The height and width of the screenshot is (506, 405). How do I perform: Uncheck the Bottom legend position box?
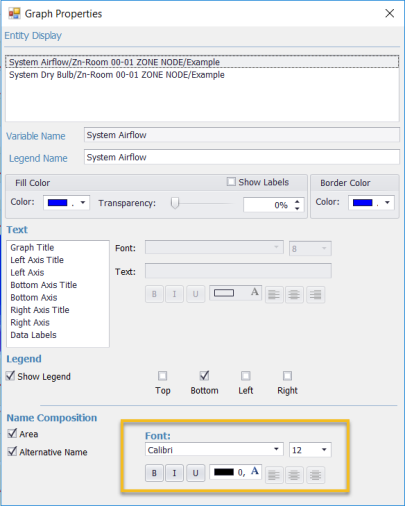[204, 376]
